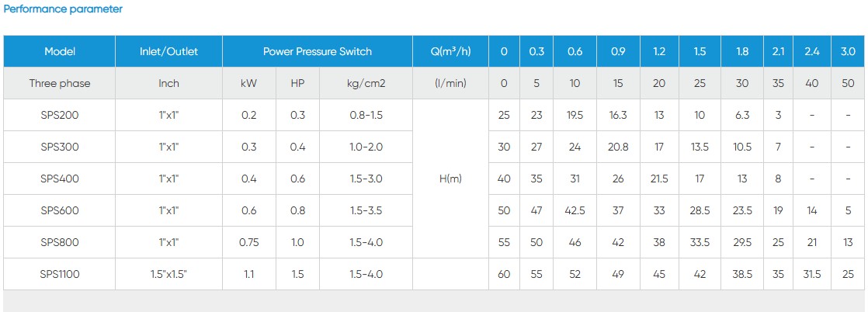Image resolution: width=868 pixels, height=312 pixels.
Task: Click the (l/min) subheader cell
Action: 450,83
